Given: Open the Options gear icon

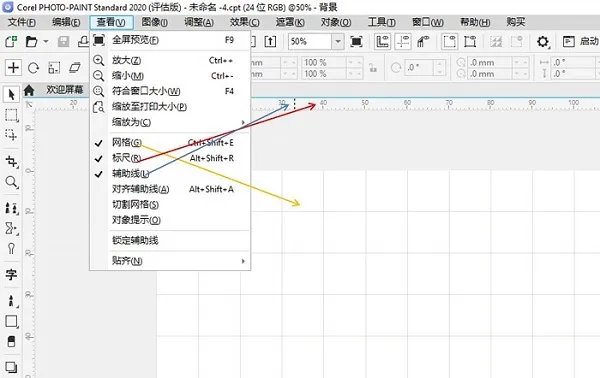Looking at the screenshot, I should (x=543, y=41).
